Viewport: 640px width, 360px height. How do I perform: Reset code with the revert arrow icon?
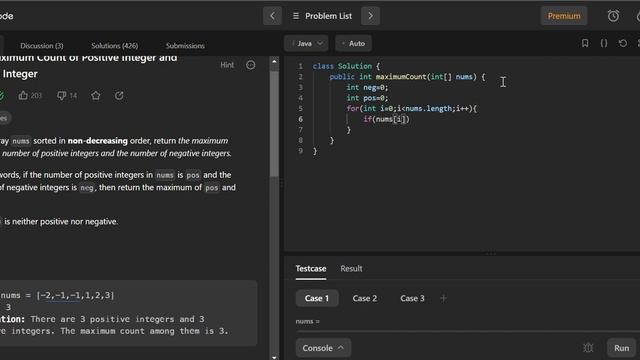(x=622, y=43)
